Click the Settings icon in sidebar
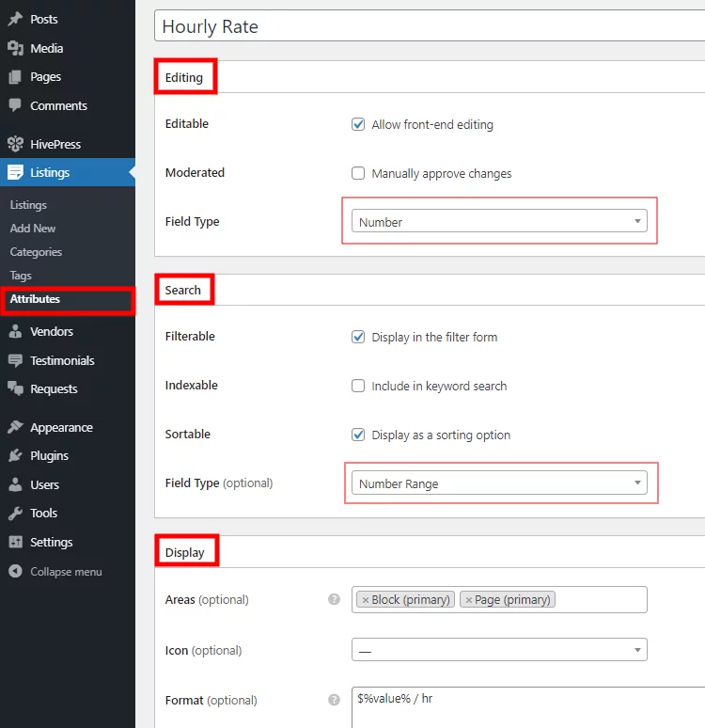Viewport: 705px width, 728px height. click(15, 542)
